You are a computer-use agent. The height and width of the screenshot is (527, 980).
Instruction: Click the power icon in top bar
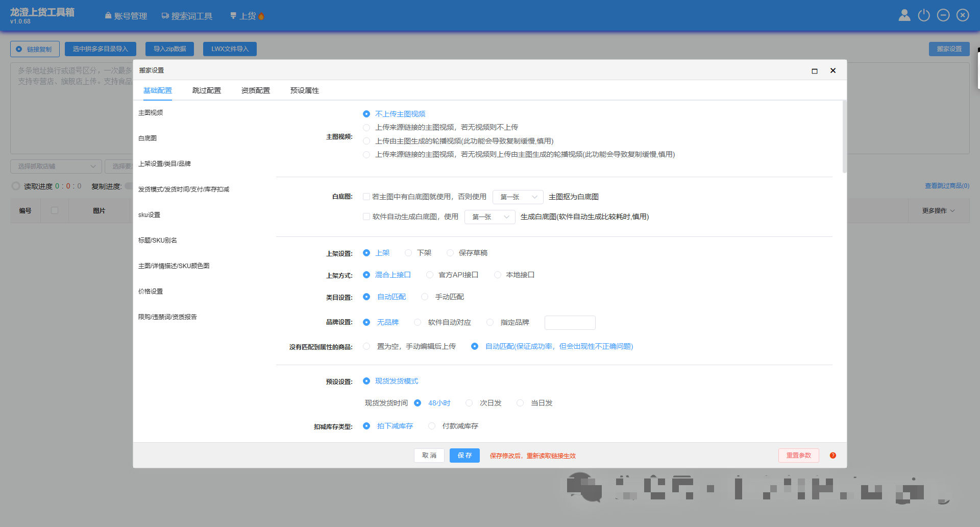point(924,15)
